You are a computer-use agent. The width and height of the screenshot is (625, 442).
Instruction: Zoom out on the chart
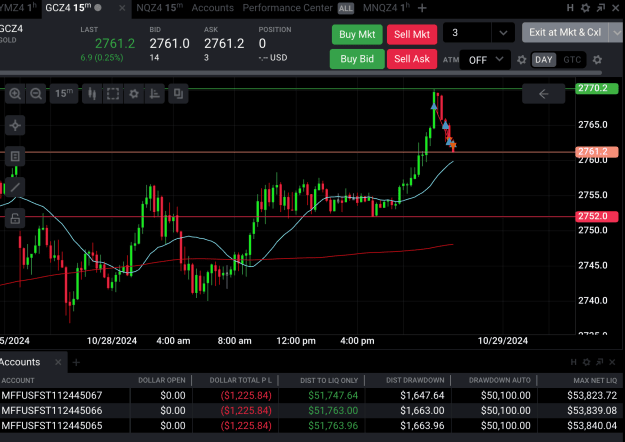[x=36, y=94]
